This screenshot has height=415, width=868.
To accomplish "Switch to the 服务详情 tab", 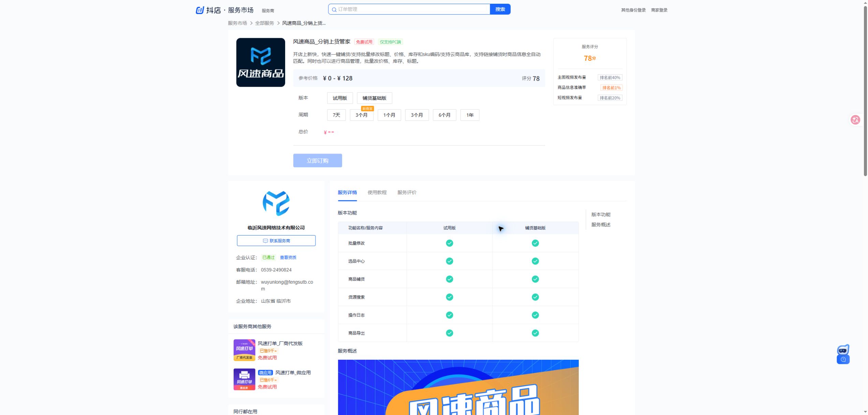I will pyautogui.click(x=347, y=192).
